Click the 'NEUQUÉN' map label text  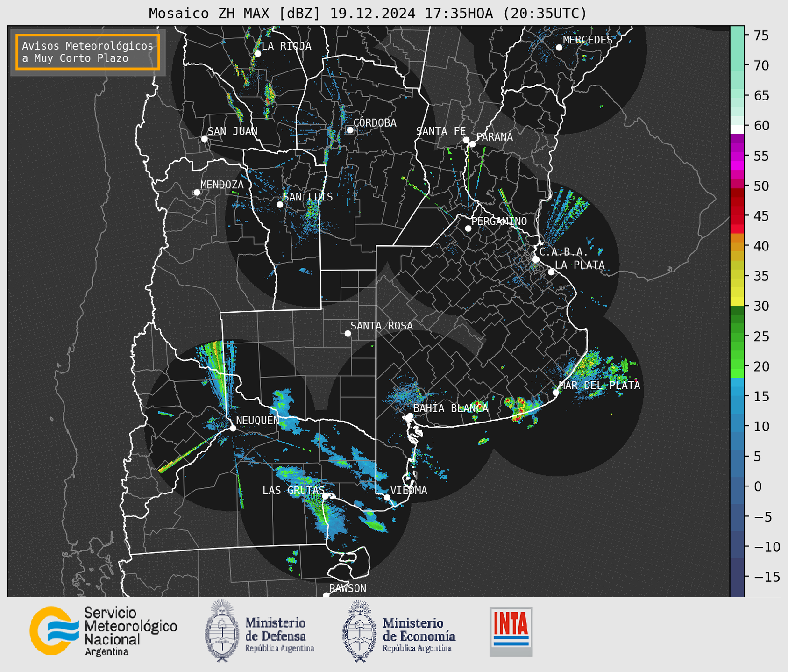pos(258,420)
